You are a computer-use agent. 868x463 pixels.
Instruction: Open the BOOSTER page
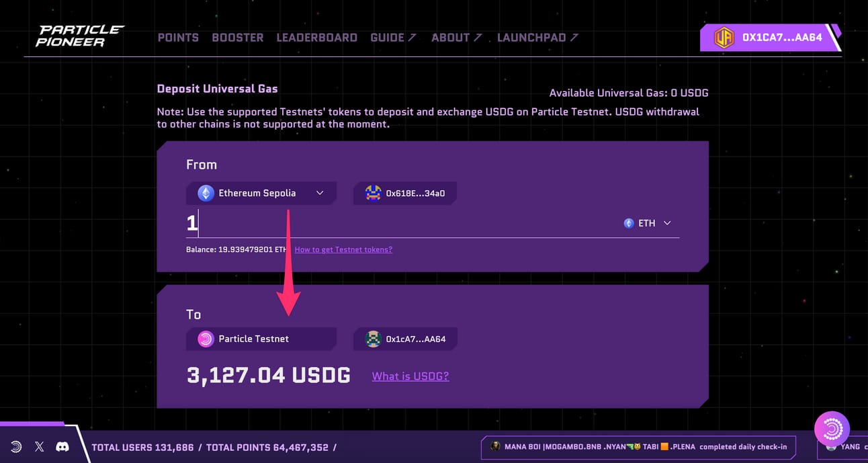pyautogui.click(x=238, y=38)
